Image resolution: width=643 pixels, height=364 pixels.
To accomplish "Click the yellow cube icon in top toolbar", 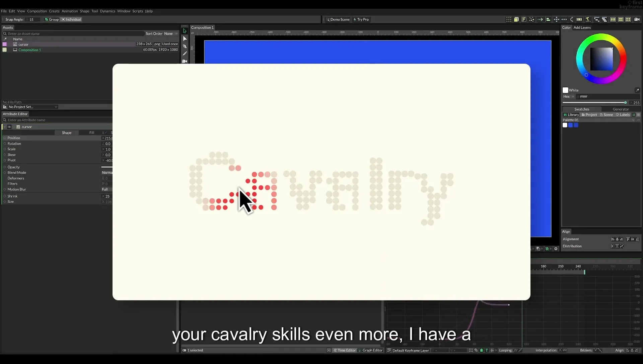I will click(x=516, y=19).
